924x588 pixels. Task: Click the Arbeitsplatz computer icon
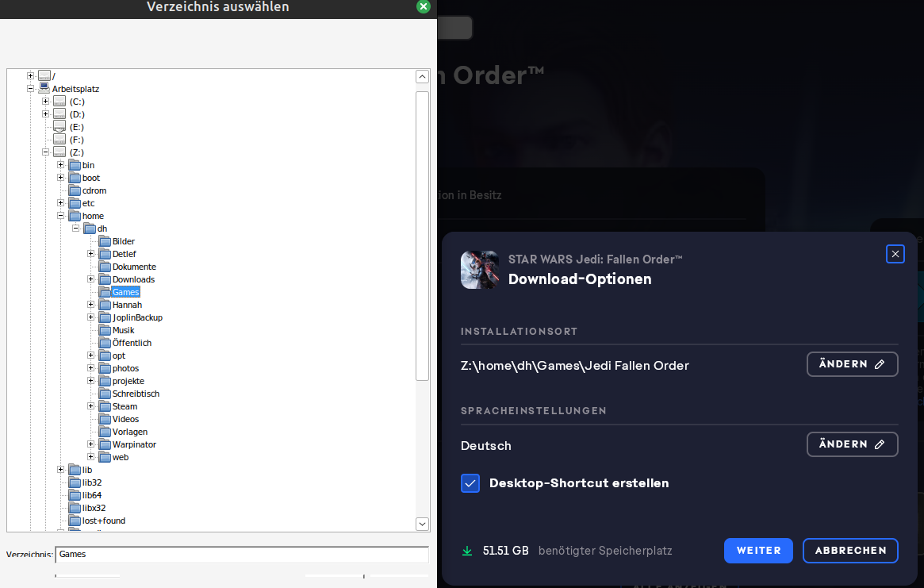[x=44, y=88]
